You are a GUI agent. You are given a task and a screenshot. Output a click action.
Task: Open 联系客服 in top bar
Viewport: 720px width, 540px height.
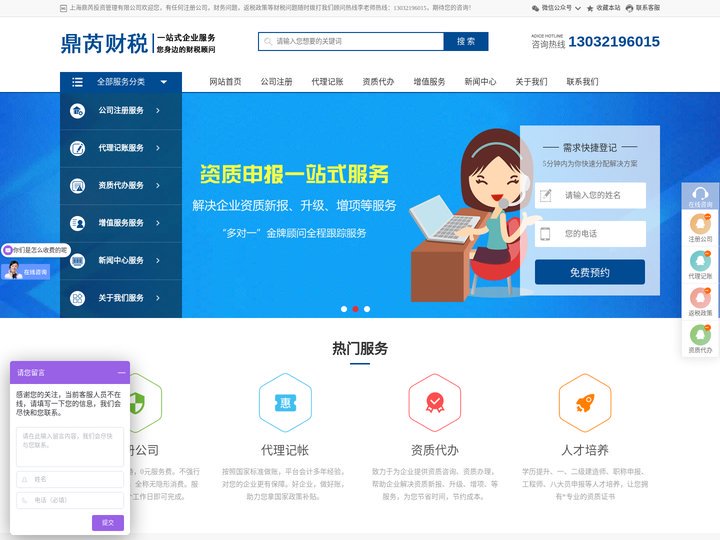[x=643, y=8]
